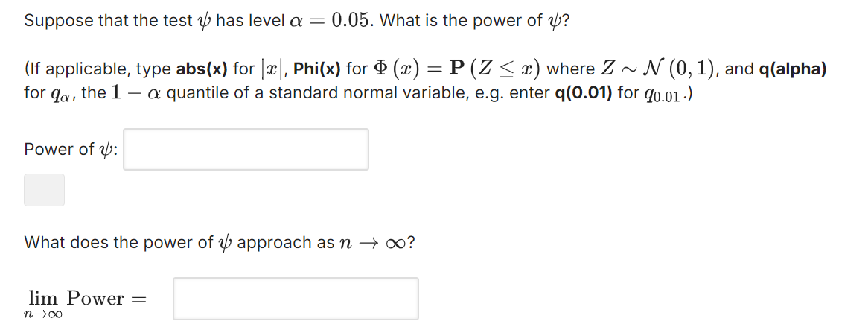Image resolution: width=868 pixels, height=333 pixels.
Task: Click 'Suppose that the test' opening text
Action: (109, 21)
